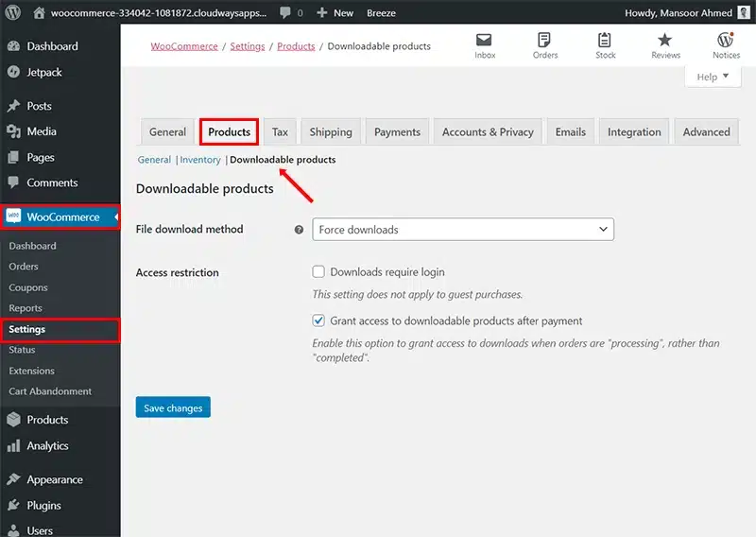The image size is (756, 537).
Task: Click the Plugins plug icon in sidebar
Action: coord(13,505)
